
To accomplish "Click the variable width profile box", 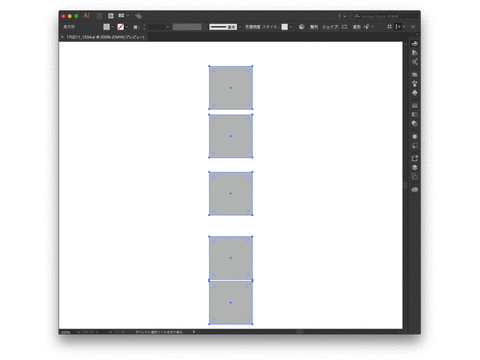I will [187, 27].
